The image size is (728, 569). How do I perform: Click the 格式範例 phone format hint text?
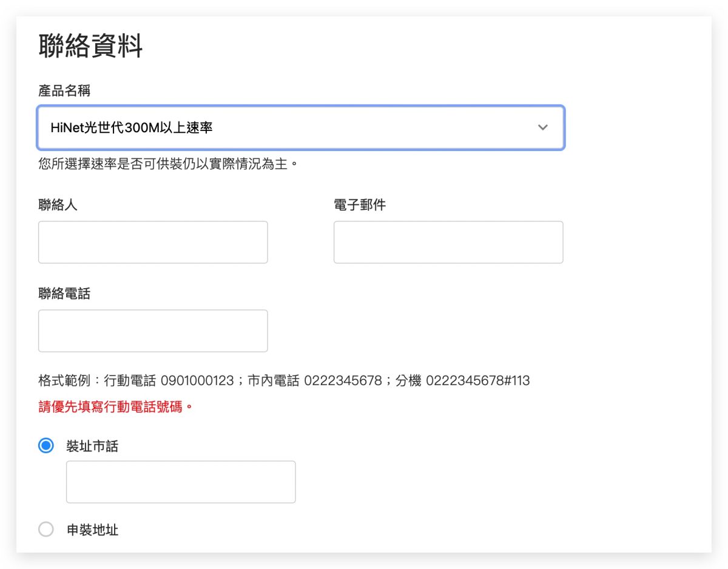click(284, 380)
